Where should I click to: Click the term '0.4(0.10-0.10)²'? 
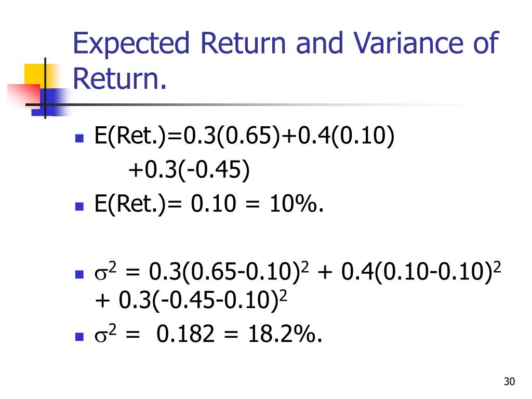[x=421, y=272]
